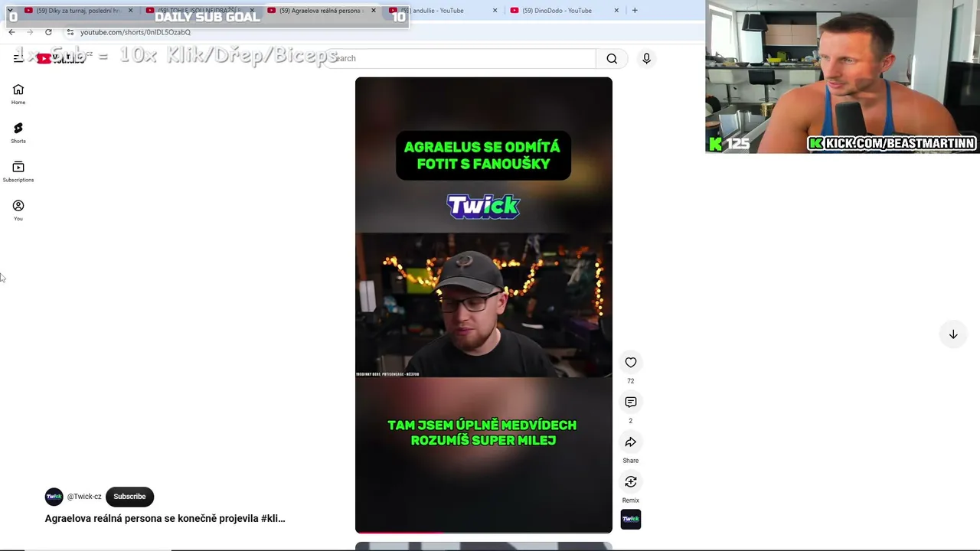Click the Short title 'Agraelova reálná persona se konečně projevila'
Screen dimensions: 980x551
pos(165,518)
